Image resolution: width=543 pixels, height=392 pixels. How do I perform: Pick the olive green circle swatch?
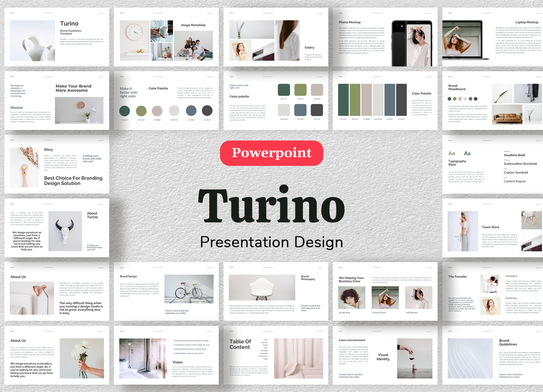(x=141, y=111)
